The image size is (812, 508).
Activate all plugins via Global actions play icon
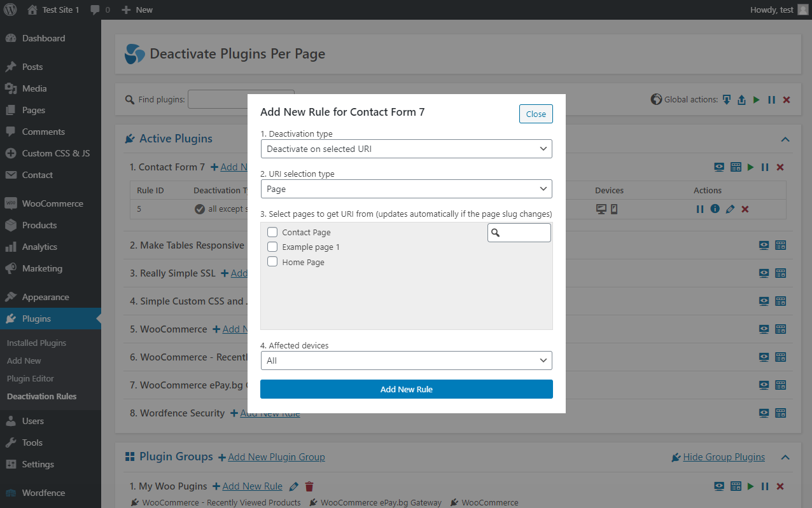click(756, 99)
